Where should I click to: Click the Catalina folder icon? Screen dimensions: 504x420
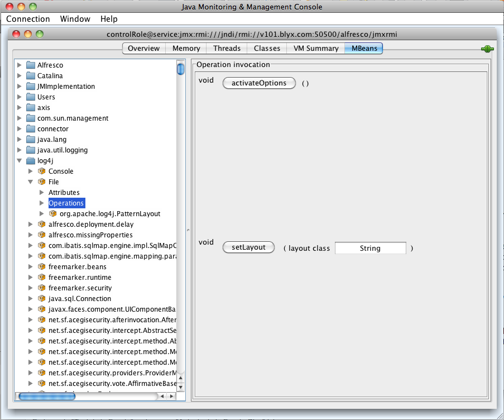tap(31, 75)
